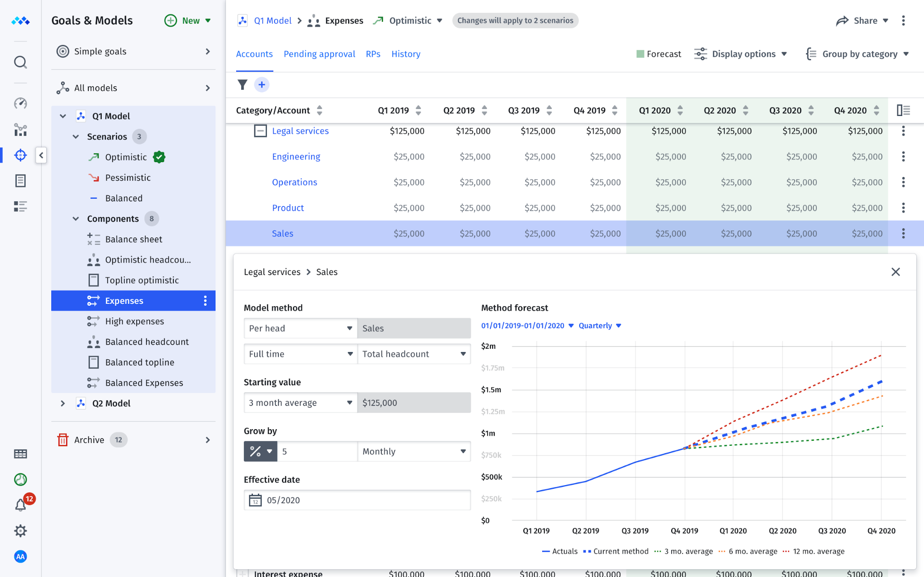Collapse the Legal services category row

click(261, 131)
